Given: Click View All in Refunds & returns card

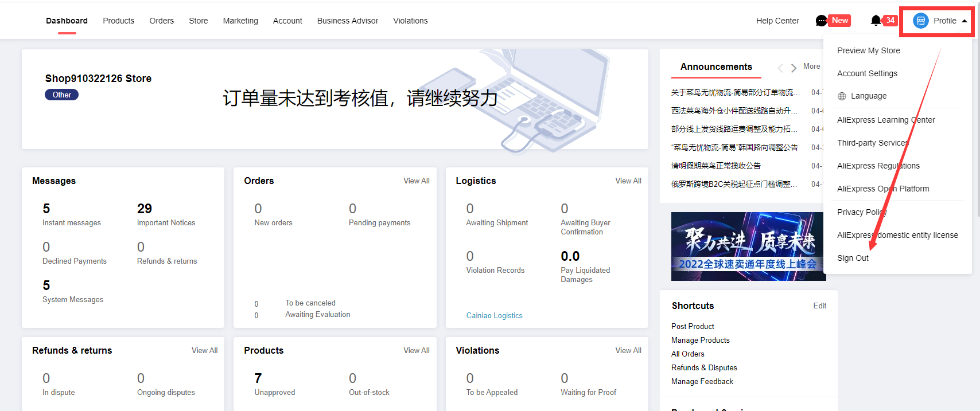Looking at the screenshot, I should click(x=205, y=350).
